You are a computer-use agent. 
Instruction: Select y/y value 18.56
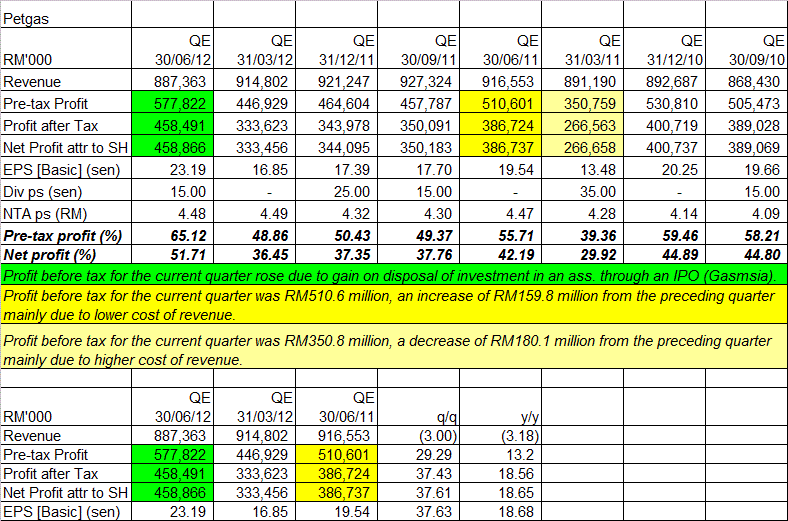(x=501, y=474)
